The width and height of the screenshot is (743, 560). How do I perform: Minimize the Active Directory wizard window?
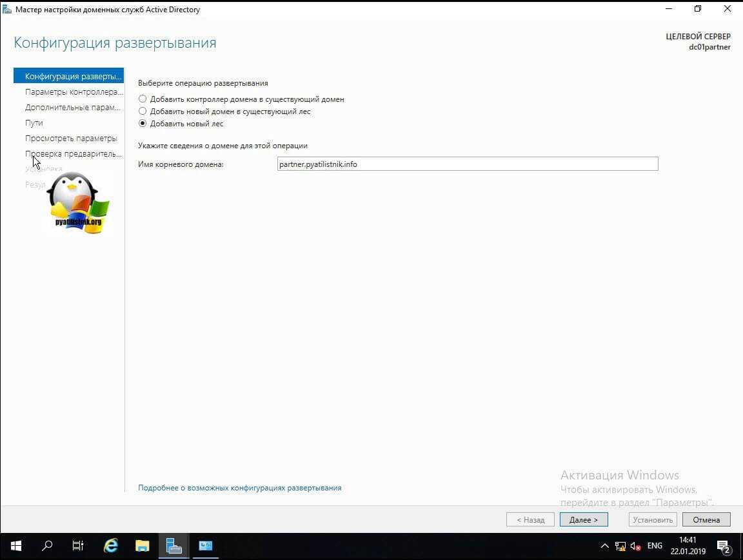coord(669,9)
